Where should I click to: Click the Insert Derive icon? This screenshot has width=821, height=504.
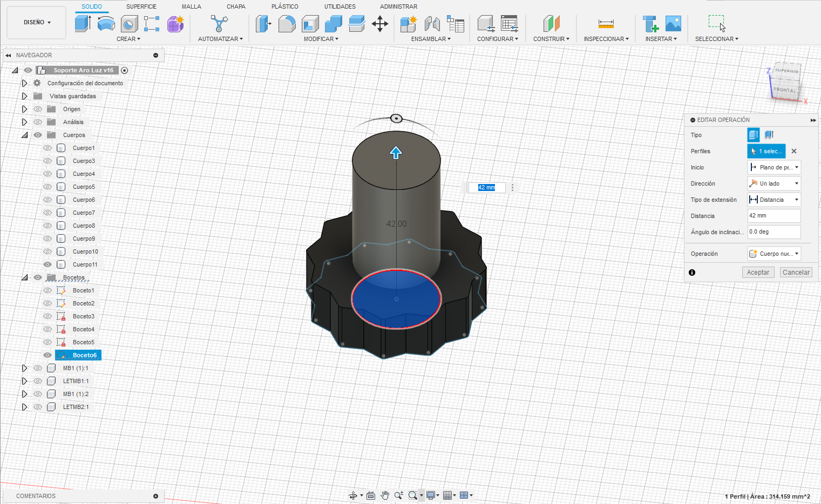click(650, 24)
